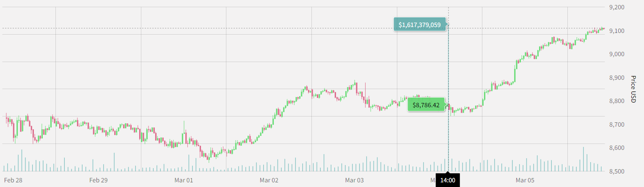Click the $8,786.42 price tooltip

(426, 105)
